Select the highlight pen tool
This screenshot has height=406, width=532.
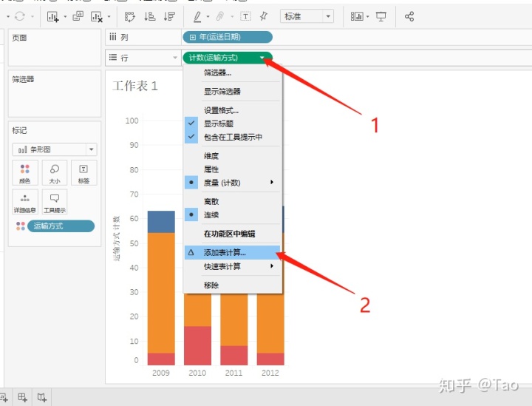tap(197, 16)
